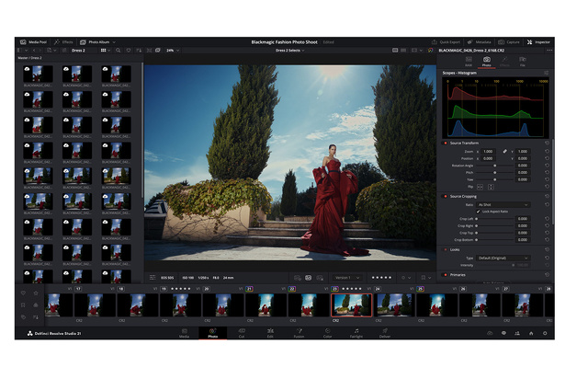
Task: Toggle the Primaries section enable dot
Action: (x=446, y=275)
